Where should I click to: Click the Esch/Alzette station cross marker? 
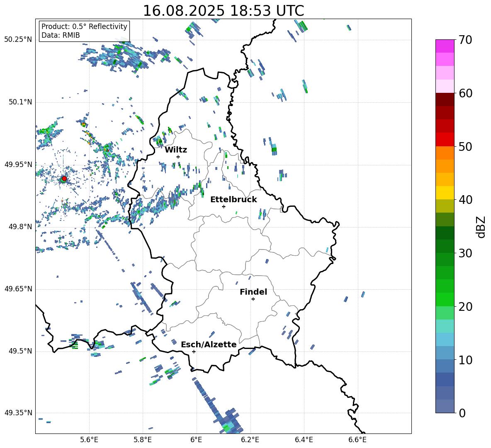pos(194,351)
